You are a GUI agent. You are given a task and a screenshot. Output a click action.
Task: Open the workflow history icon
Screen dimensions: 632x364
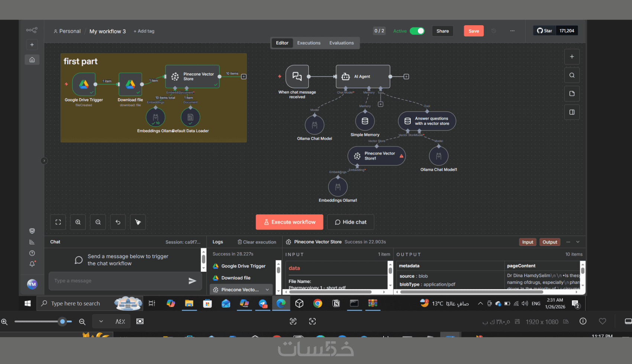[x=494, y=31]
